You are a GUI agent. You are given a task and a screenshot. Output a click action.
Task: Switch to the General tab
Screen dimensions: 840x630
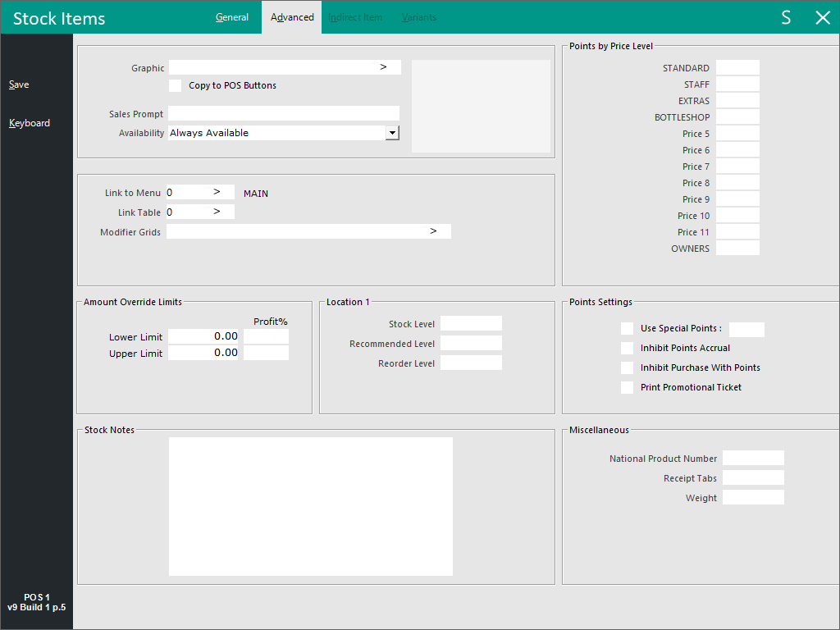[x=232, y=17]
